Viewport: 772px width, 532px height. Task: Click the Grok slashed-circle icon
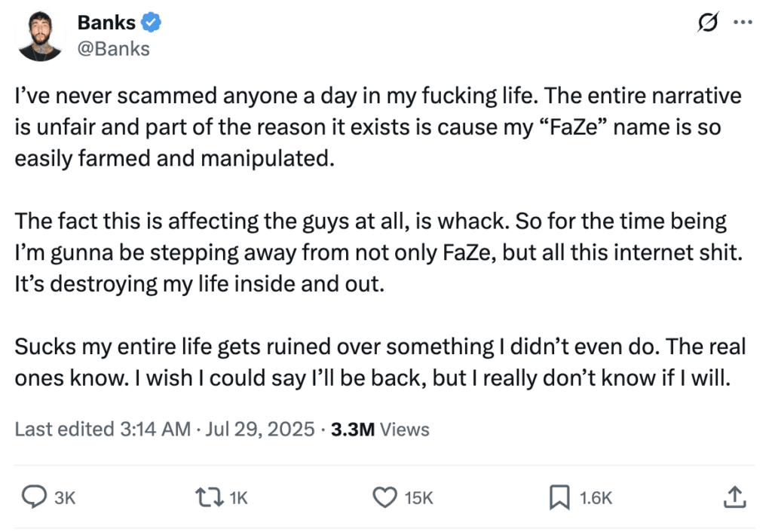(709, 25)
